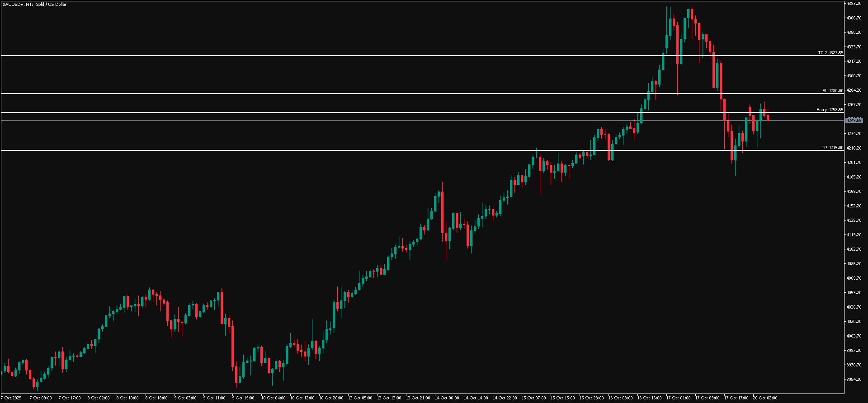Click the 4003.70 price axis label
The height and width of the screenshot is (403, 868).
(x=854, y=336)
